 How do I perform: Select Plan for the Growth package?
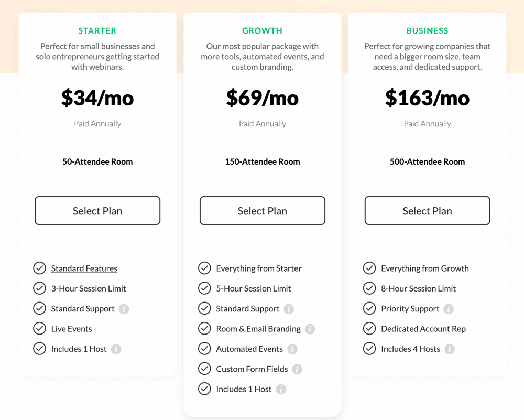point(262,210)
